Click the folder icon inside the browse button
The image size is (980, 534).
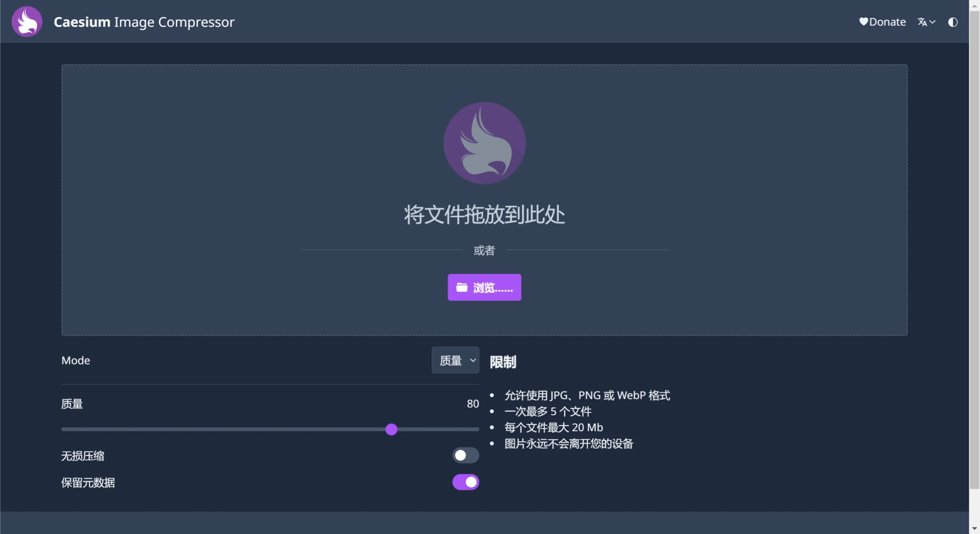tap(461, 287)
